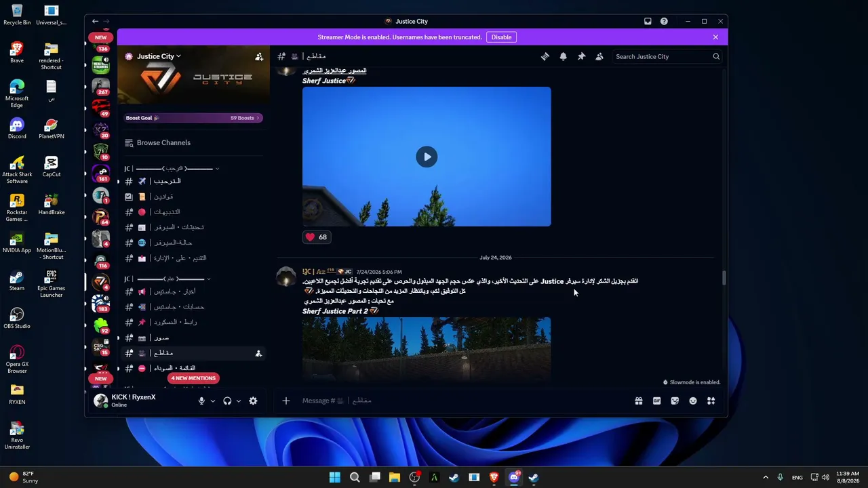Open the صور channel
This screenshot has height=488, width=868.
(x=193, y=338)
